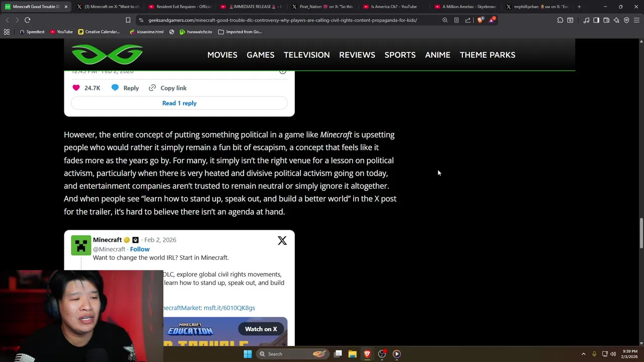This screenshot has height=362, width=644.
Task: Click Brave browser icon in taskbar
Action: click(x=367, y=354)
